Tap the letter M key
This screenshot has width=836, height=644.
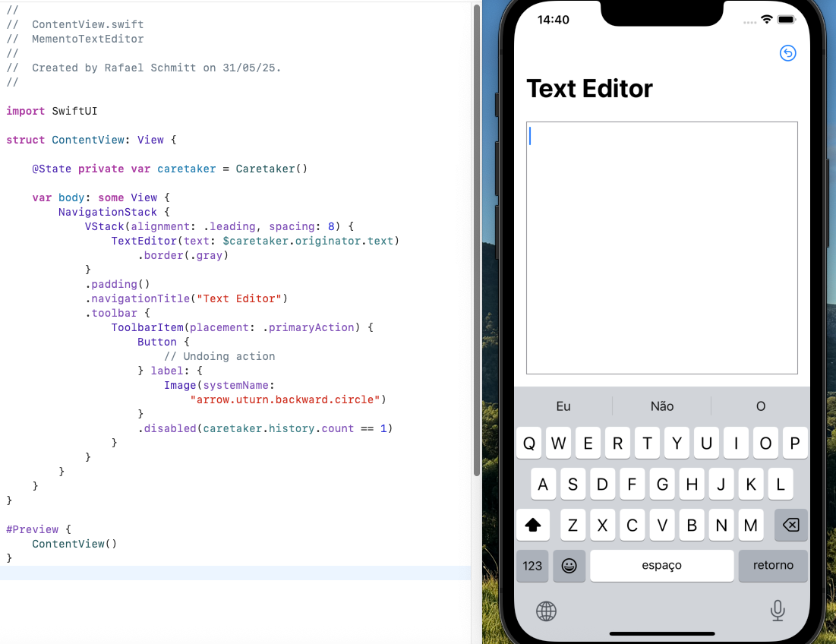click(750, 525)
